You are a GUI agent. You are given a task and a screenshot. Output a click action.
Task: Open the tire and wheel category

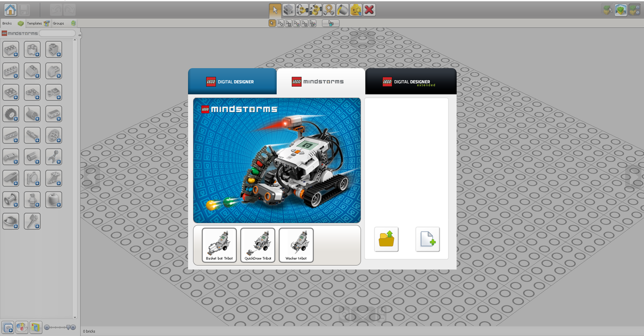pyautogui.click(x=11, y=114)
